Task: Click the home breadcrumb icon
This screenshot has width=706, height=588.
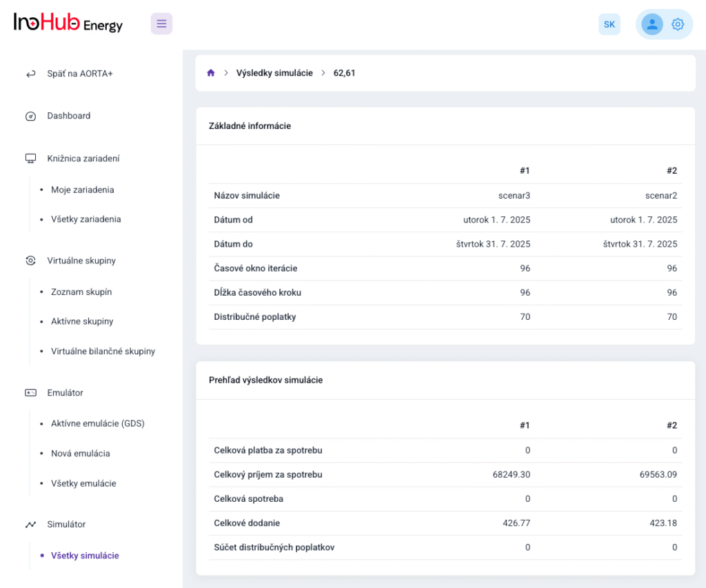Action: click(211, 73)
